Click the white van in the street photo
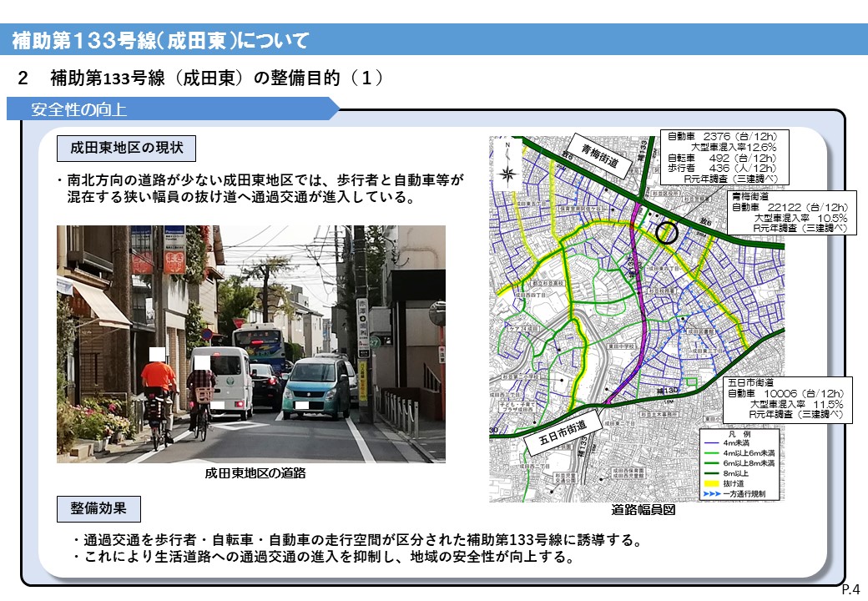 point(223,380)
